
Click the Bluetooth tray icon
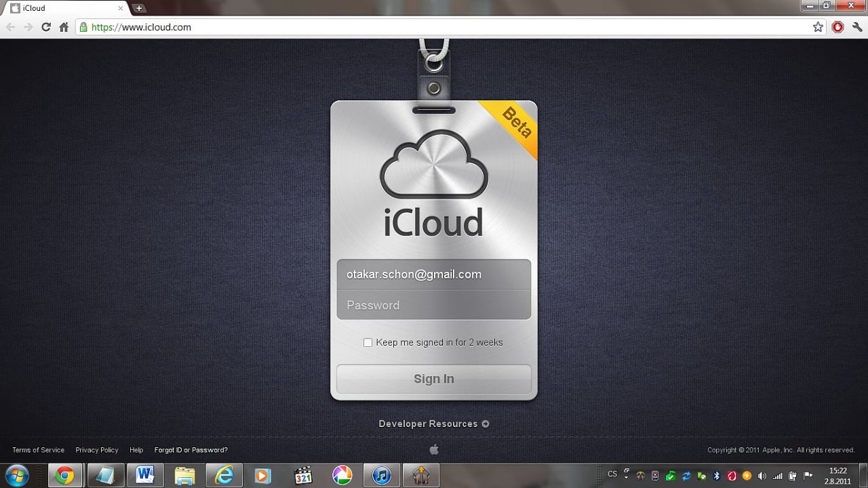(716, 476)
